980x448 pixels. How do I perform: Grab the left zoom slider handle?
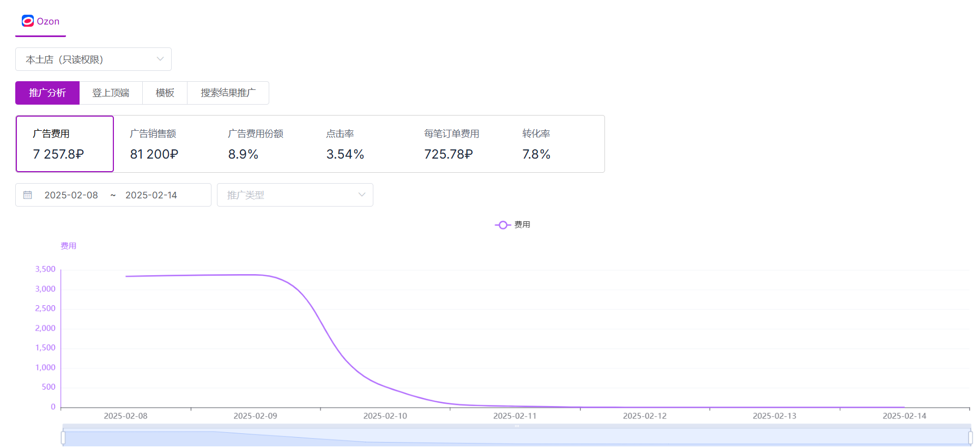tap(63, 438)
